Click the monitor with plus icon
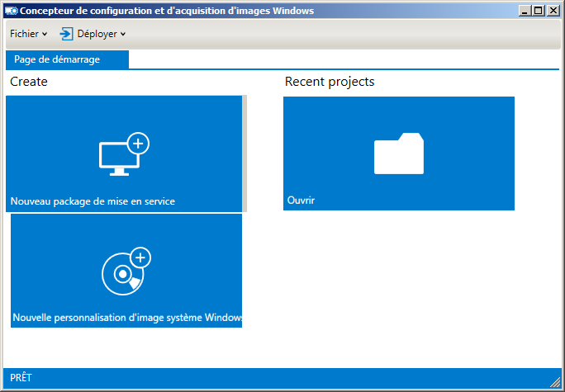This screenshot has width=565, height=392. [124, 154]
